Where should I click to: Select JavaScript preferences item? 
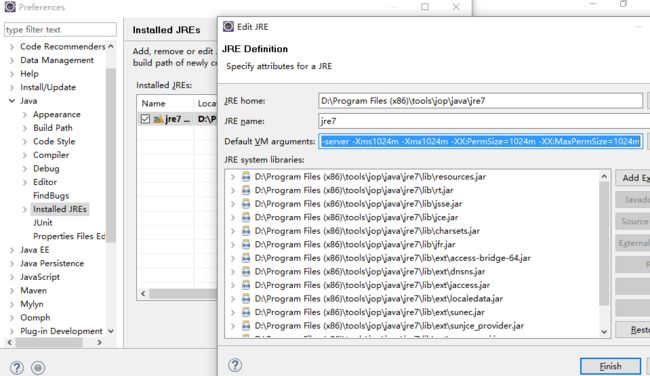pyautogui.click(x=40, y=277)
